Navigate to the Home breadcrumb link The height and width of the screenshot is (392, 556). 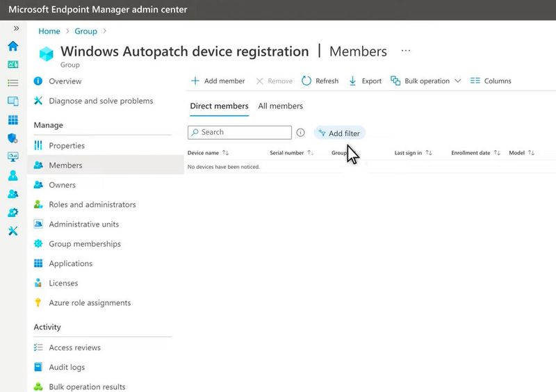tap(49, 31)
